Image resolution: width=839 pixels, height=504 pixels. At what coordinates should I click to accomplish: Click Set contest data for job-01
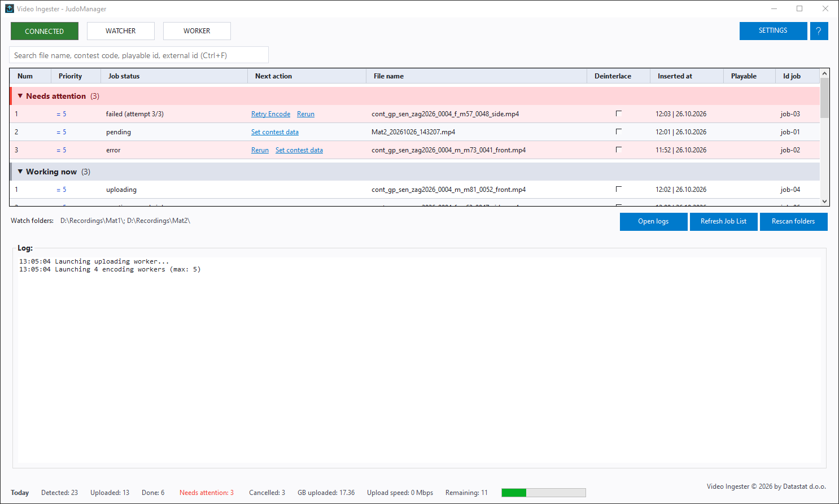click(275, 132)
